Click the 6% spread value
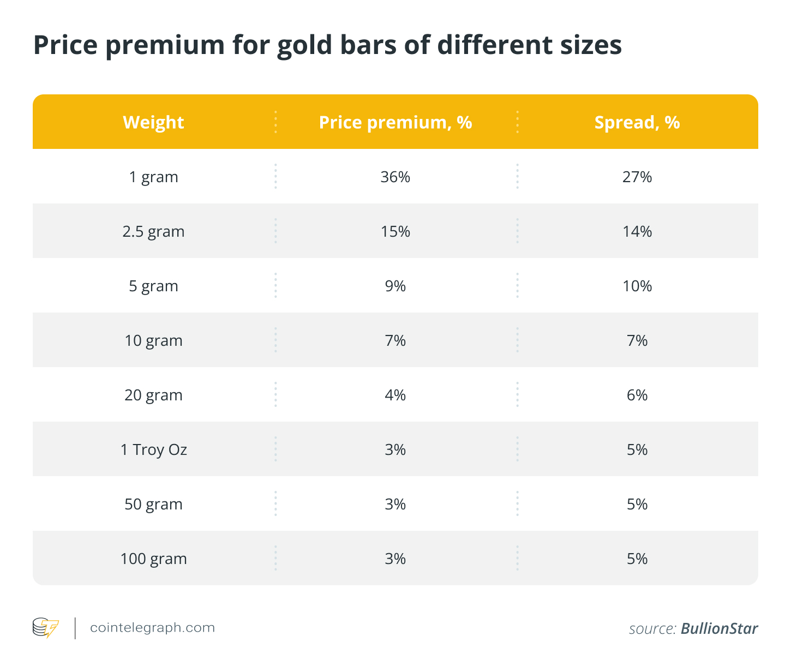The width and height of the screenshot is (791, 672). point(637,395)
